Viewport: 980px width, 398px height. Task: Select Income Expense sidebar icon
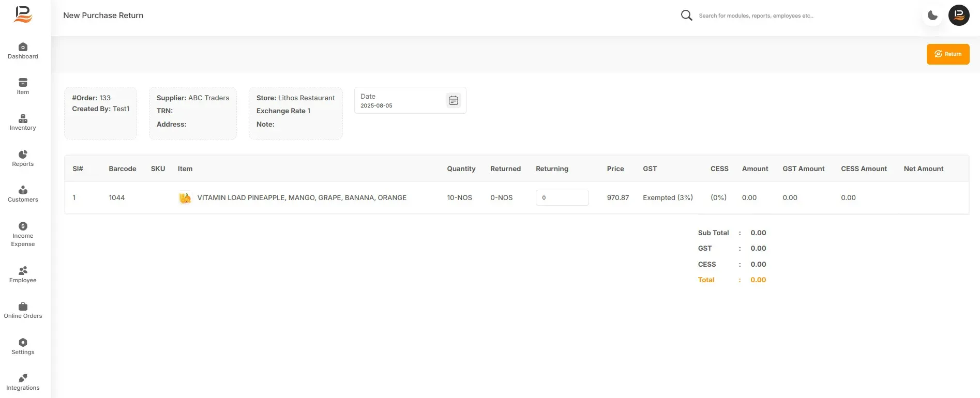coord(23,226)
